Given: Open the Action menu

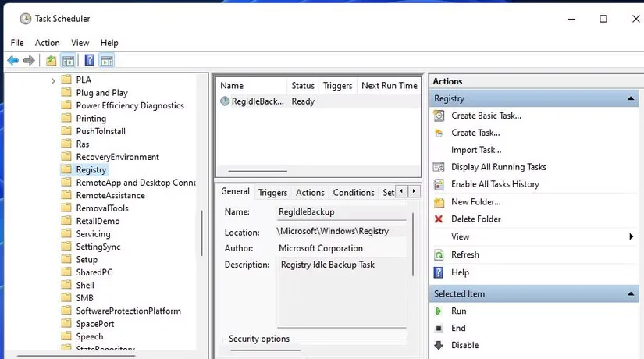Looking at the screenshot, I should [x=47, y=43].
